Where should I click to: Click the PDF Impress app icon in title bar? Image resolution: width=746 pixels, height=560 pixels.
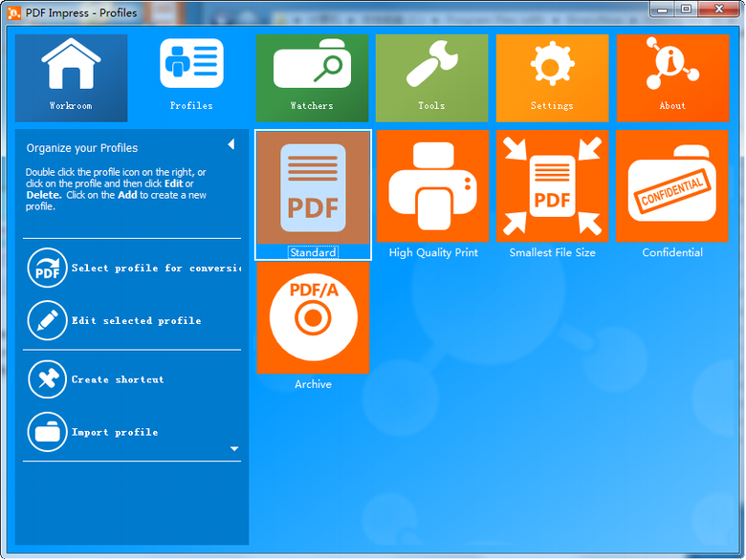click(14, 12)
